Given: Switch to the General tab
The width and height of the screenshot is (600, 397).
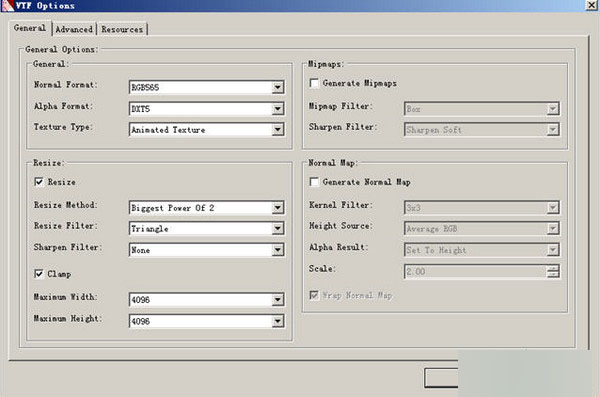Looking at the screenshot, I should (x=29, y=28).
